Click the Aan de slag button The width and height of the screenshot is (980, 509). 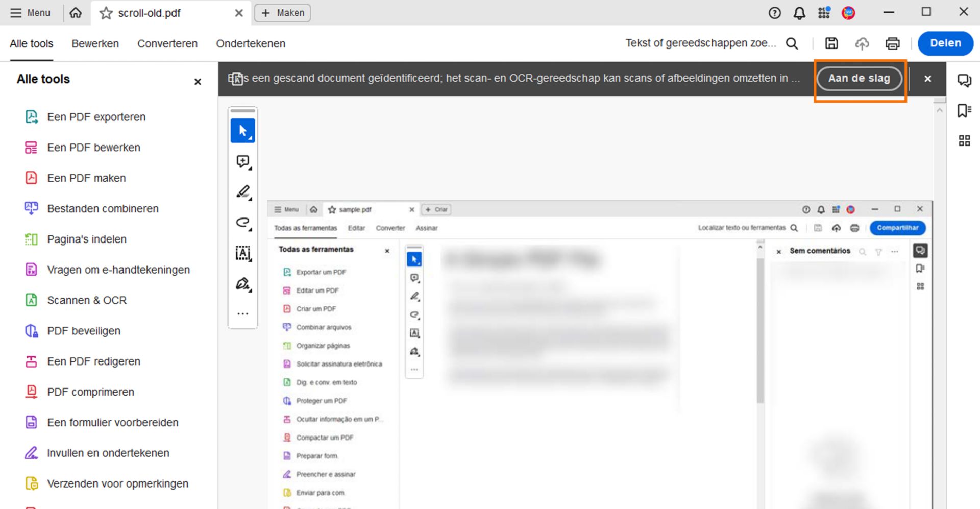coord(860,79)
